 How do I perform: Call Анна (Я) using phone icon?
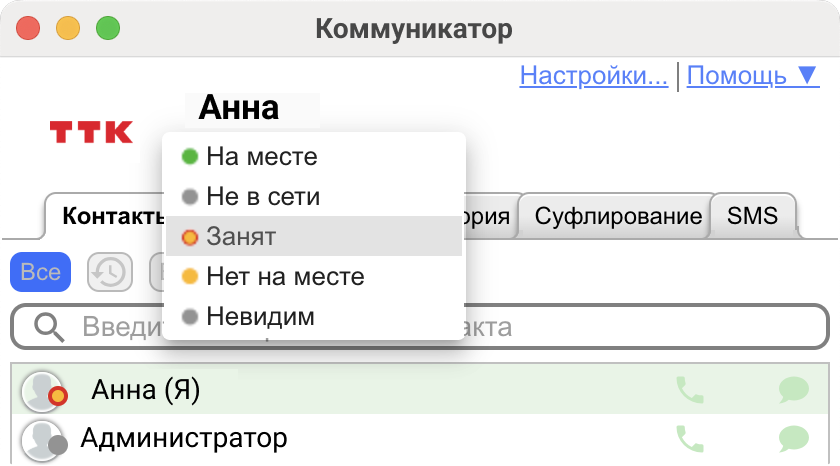pyautogui.click(x=690, y=390)
